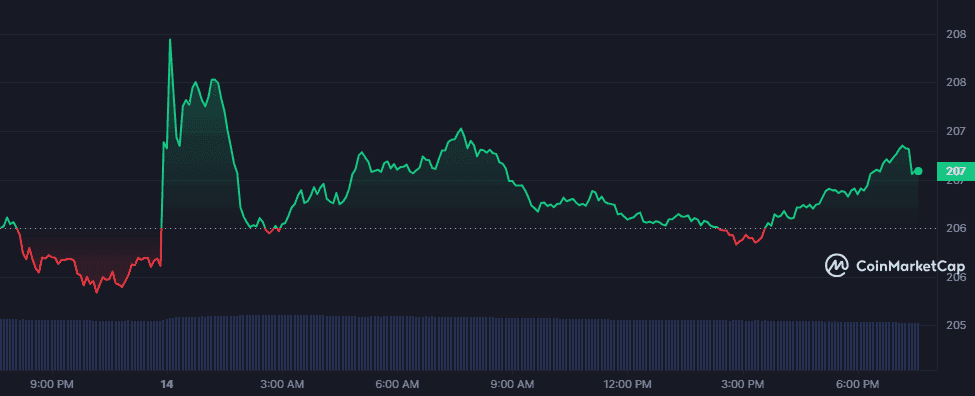Click the red price segment before 3:00 PM
Screen dimensions: 975x396
point(740,237)
